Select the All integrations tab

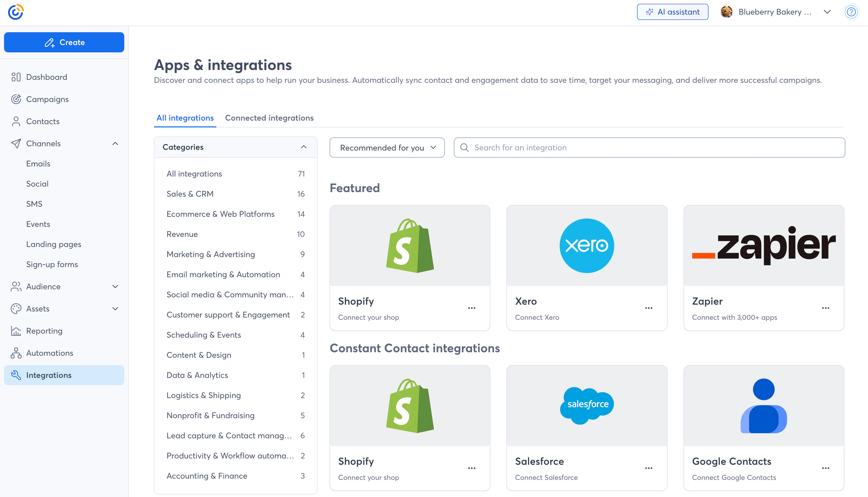point(185,118)
